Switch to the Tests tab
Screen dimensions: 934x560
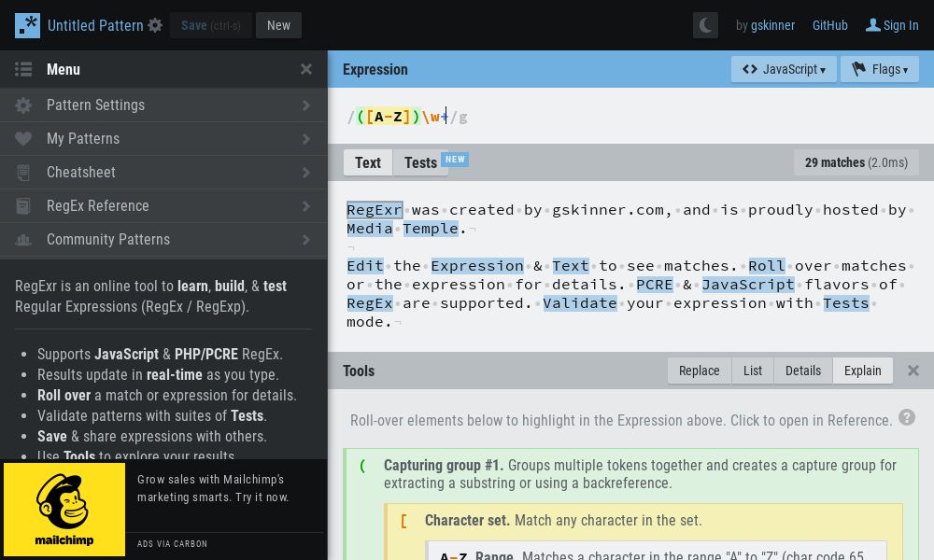point(420,162)
